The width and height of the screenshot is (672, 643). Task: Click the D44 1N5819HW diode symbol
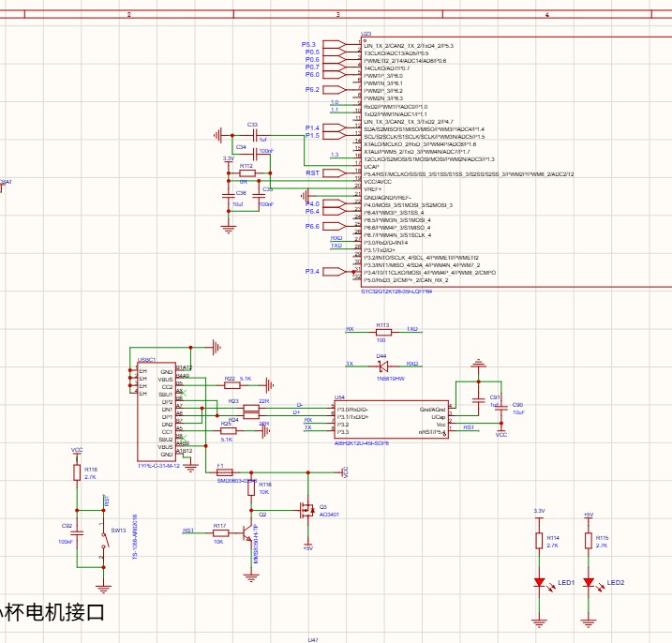(x=383, y=366)
